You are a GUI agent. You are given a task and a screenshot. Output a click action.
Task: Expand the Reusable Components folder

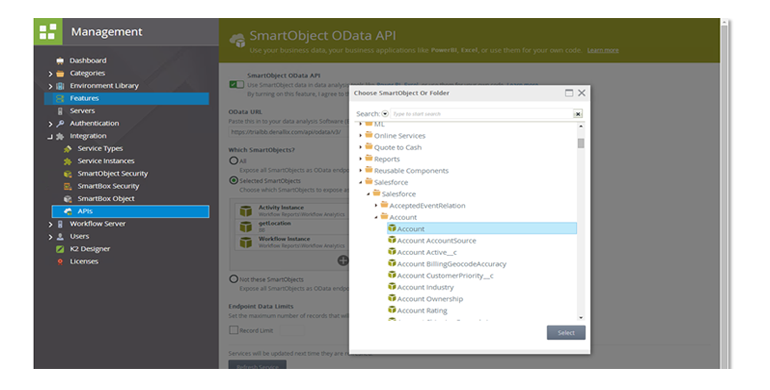[x=361, y=170]
